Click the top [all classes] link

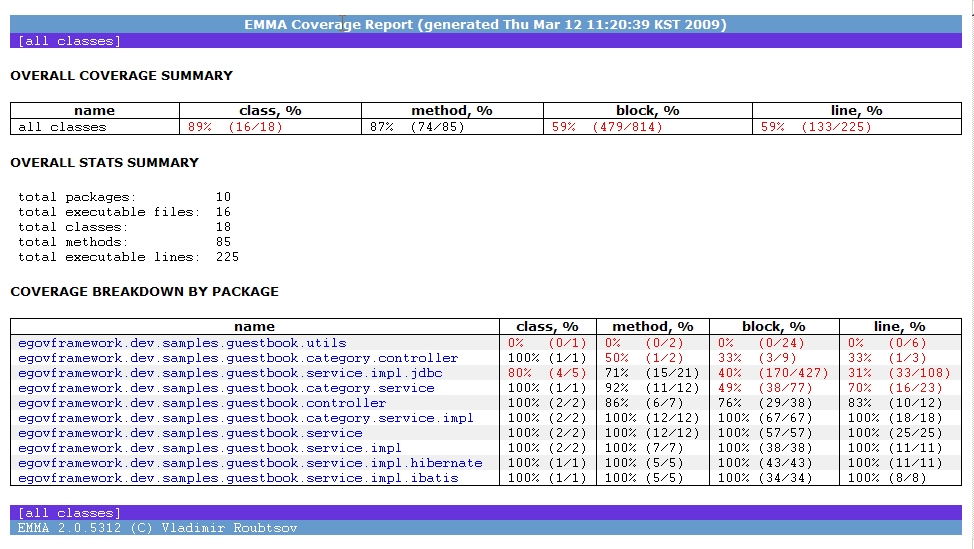(x=69, y=41)
